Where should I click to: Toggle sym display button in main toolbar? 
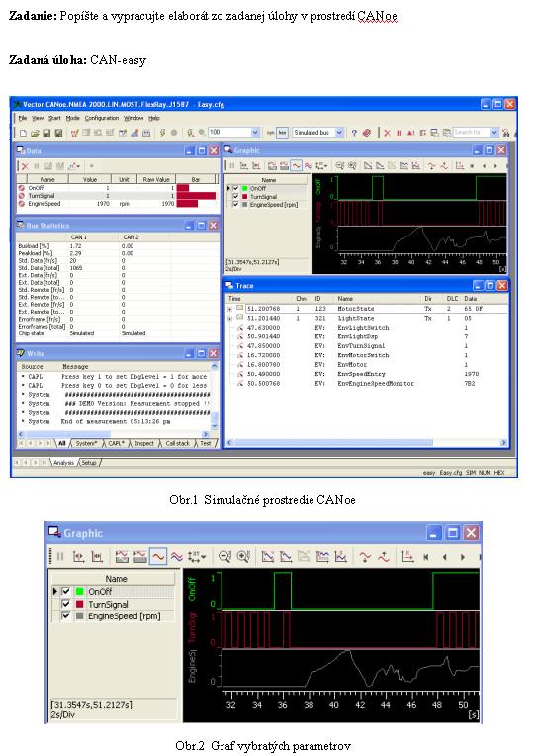[x=271, y=133]
